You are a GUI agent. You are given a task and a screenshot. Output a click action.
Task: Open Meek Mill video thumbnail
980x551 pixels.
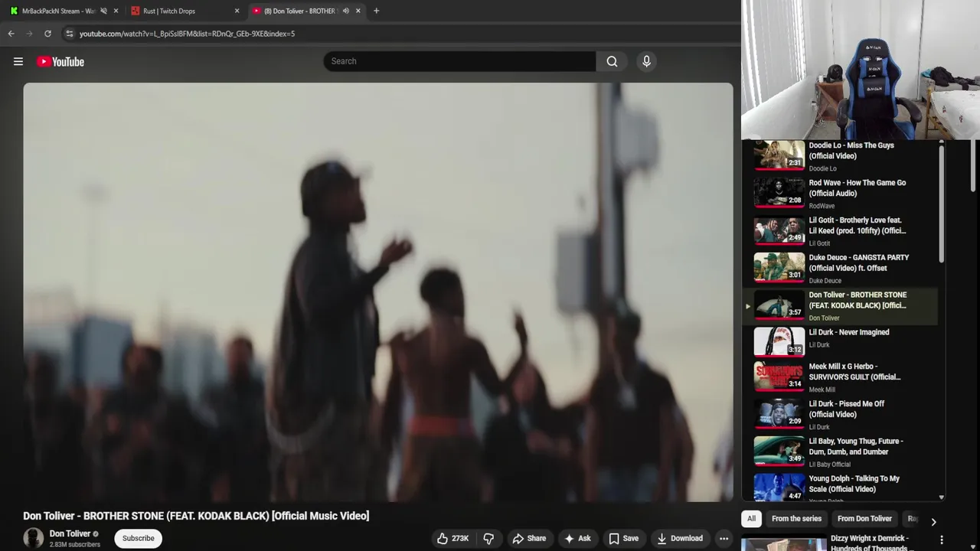(x=779, y=377)
